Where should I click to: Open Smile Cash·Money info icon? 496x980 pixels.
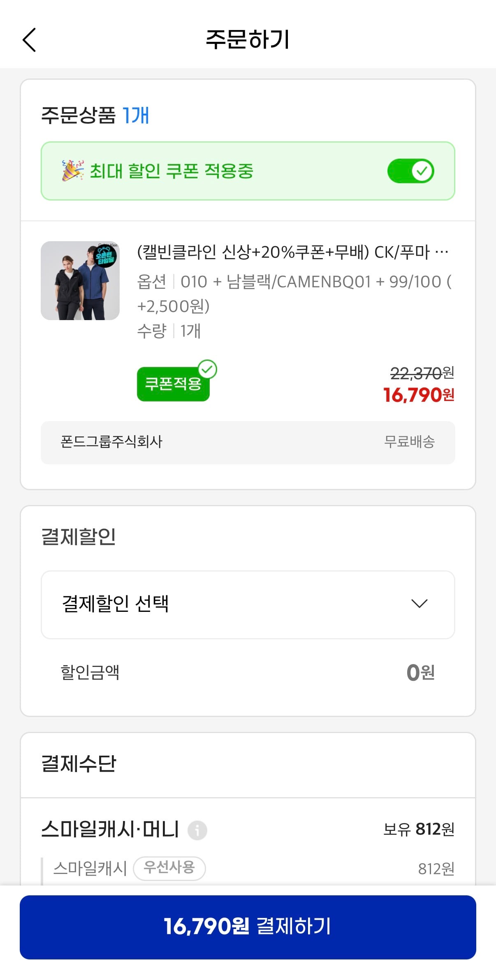click(x=197, y=830)
